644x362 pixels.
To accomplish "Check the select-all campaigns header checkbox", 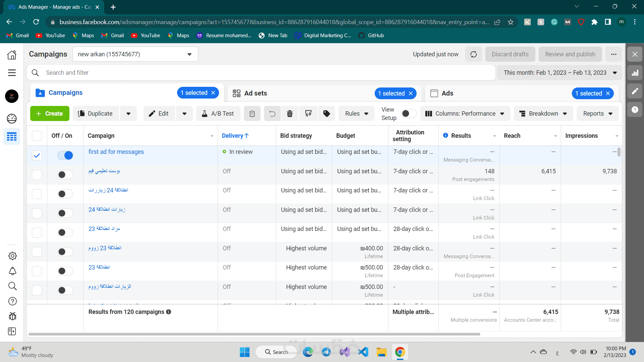I will tap(37, 136).
